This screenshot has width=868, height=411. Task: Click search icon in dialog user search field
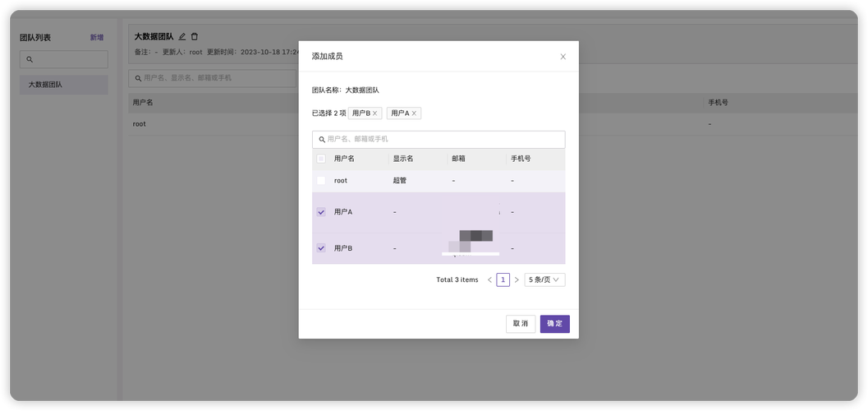(x=322, y=140)
